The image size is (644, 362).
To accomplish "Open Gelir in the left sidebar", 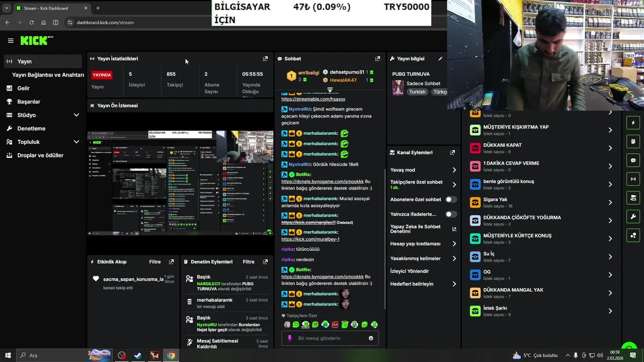I will point(42,88).
